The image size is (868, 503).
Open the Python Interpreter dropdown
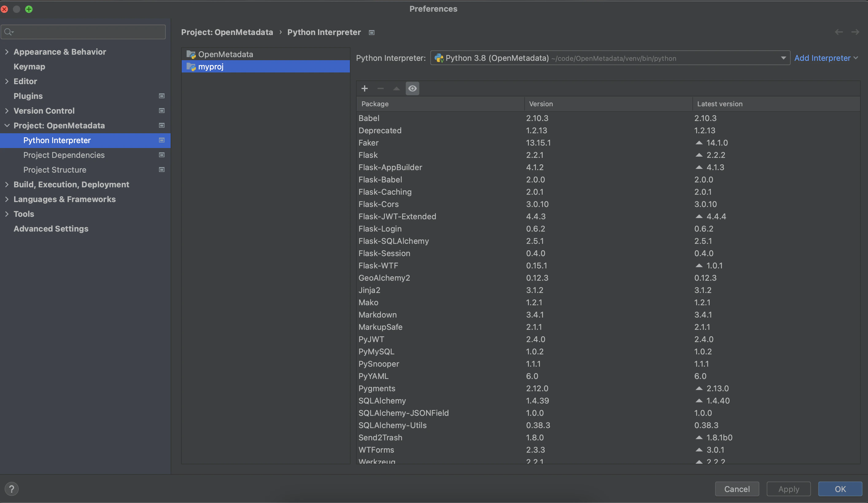click(610, 58)
